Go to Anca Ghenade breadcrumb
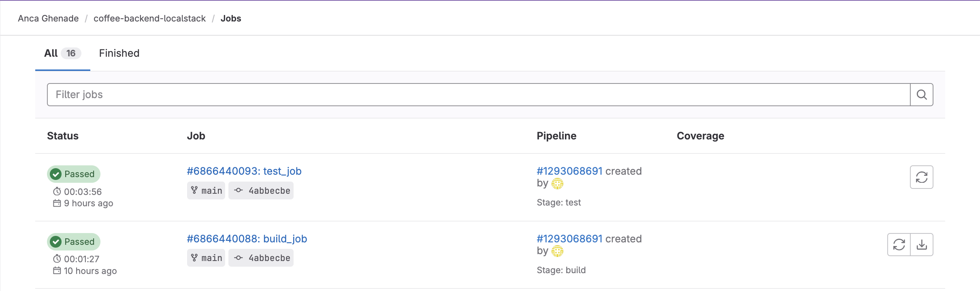980x291 pixels. tap(48, 19)
